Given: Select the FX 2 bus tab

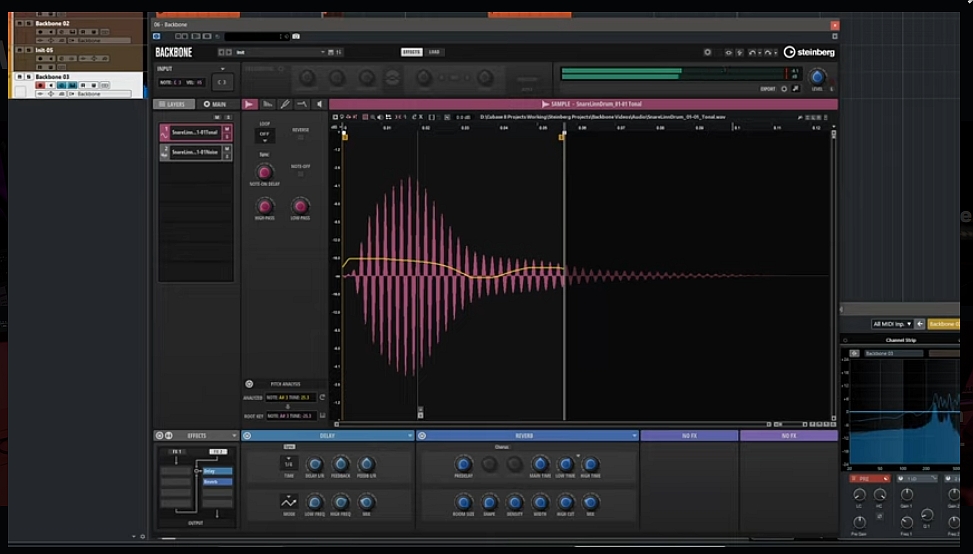Looking at the screenshot, I should [218, 452].
